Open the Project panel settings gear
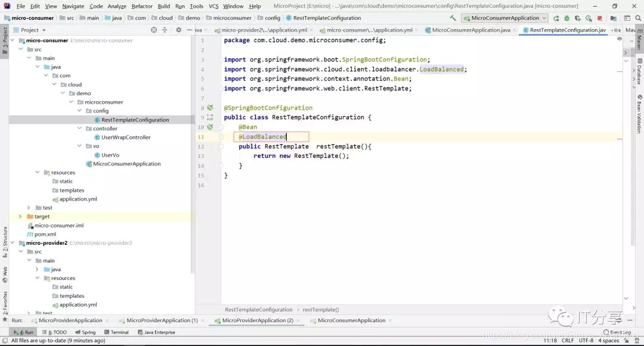Viewport: 644px width, 346px height. (x=179, y=30)
